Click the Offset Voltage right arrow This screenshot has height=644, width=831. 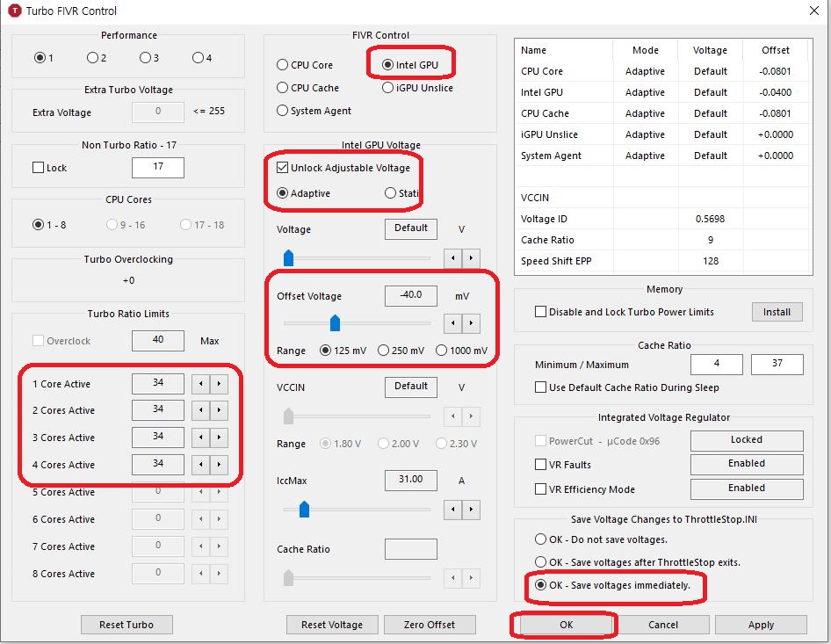tap(471, 322)
